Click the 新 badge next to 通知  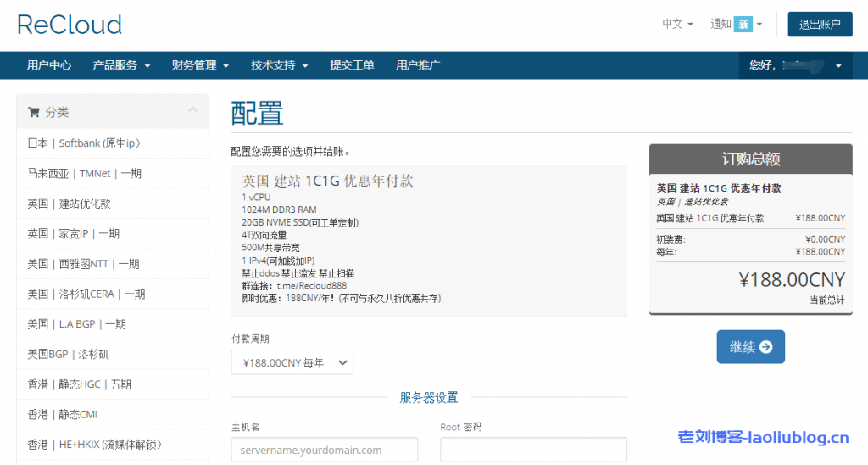(743, 25)
